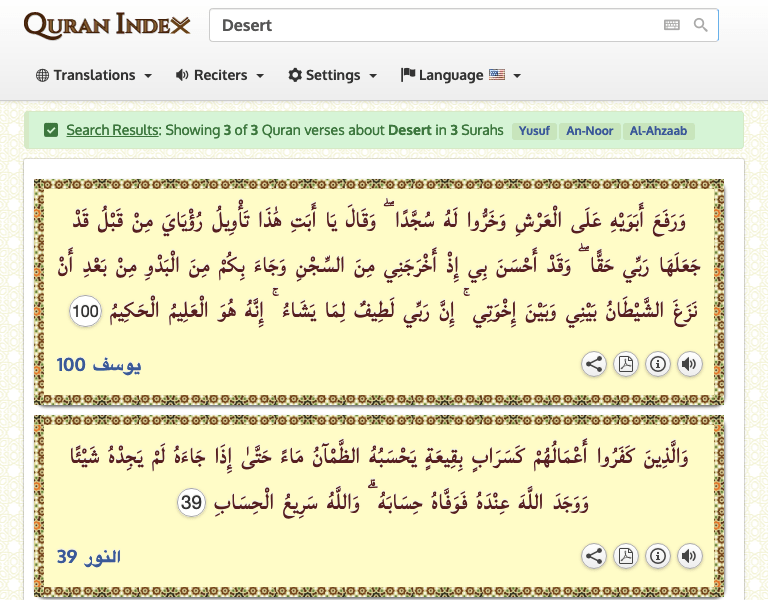
Task: Click the share icon for Yusuf 100
Action: click(x=594, y=365)
